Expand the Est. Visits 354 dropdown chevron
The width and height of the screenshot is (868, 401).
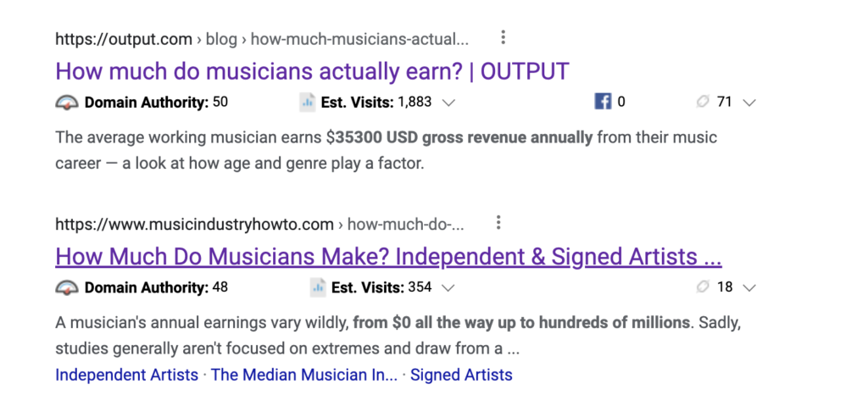[x=449, y=288]
